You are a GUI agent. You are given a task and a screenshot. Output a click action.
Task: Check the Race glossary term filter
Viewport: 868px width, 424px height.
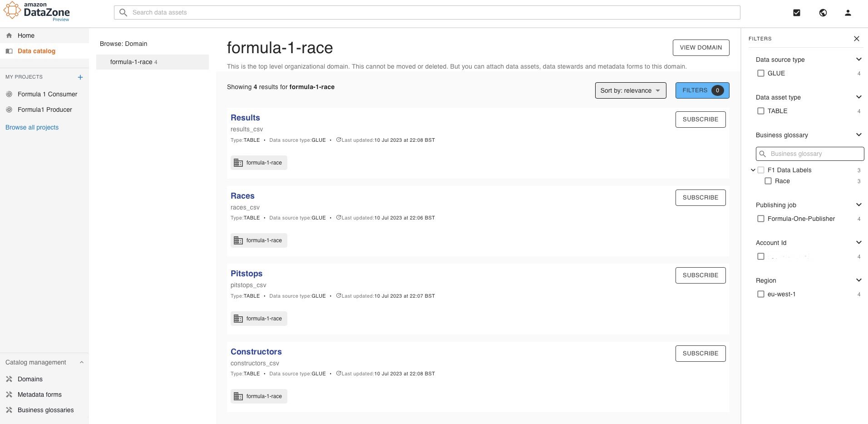coord(768,181)
